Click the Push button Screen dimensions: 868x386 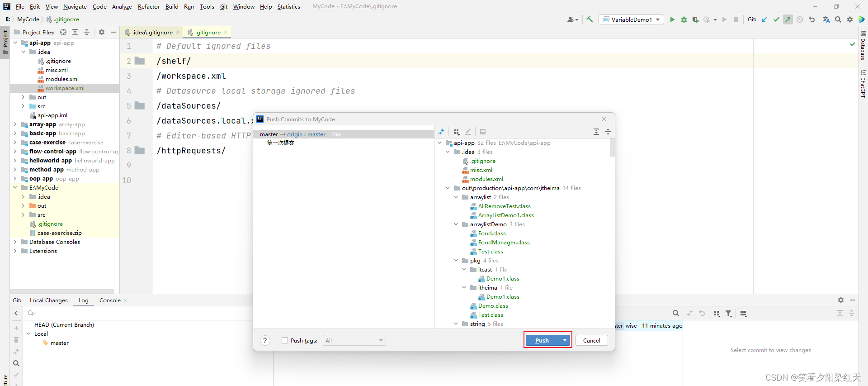542,340
